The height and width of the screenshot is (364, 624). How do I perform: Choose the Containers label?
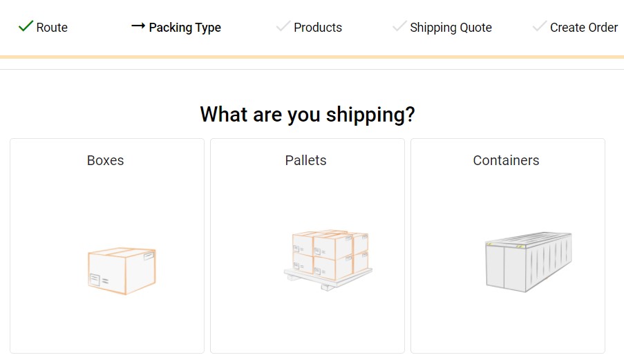click(506, 160)
